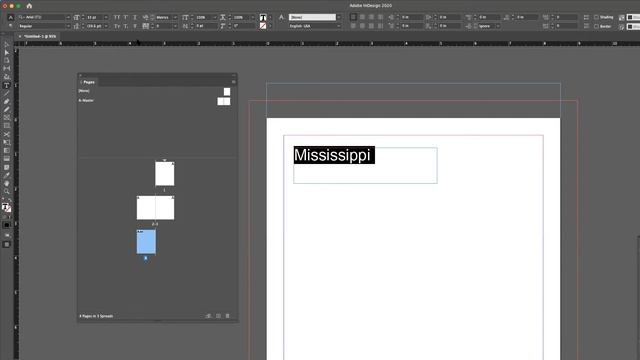Select the Pencil tool
This screenshot has height=360, width=640.
7,110
